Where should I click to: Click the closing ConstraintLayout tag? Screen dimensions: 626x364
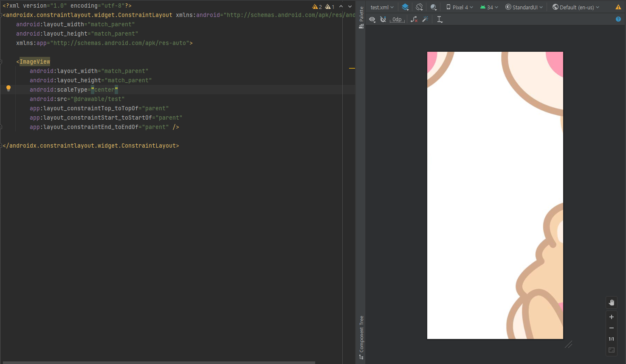click(91, 146)
